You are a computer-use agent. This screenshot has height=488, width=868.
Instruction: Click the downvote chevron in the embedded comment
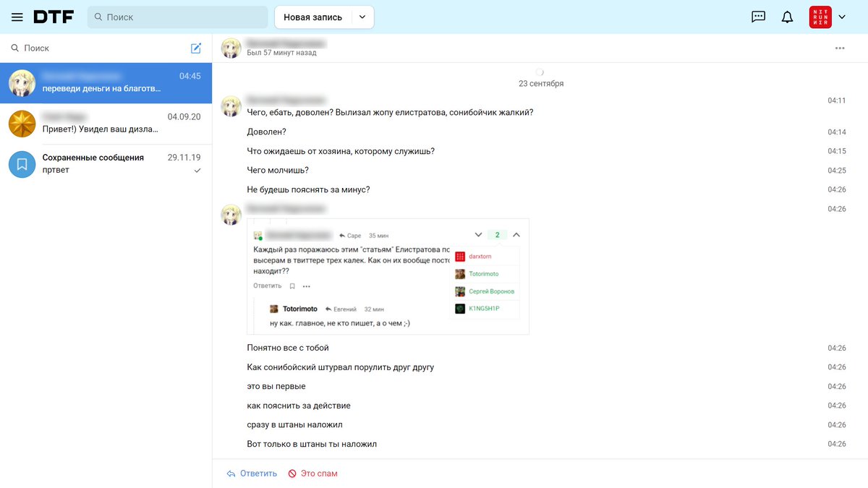tap(478, 235)
